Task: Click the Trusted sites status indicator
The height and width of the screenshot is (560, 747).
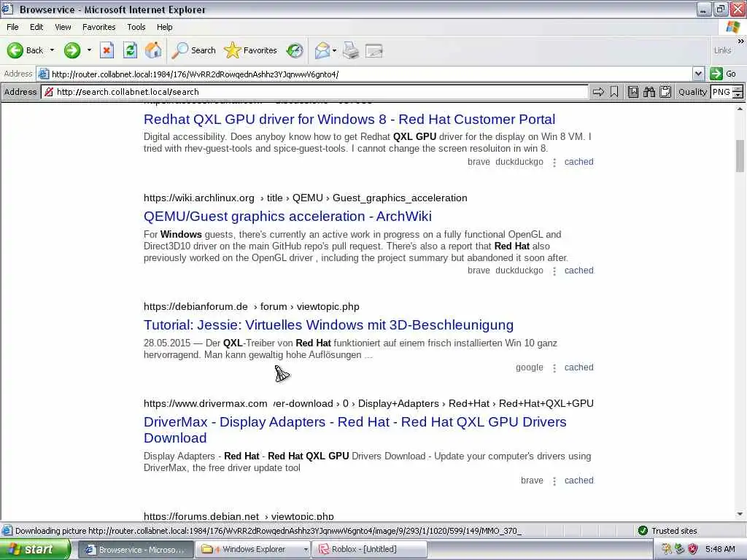Action: (668, 531)
